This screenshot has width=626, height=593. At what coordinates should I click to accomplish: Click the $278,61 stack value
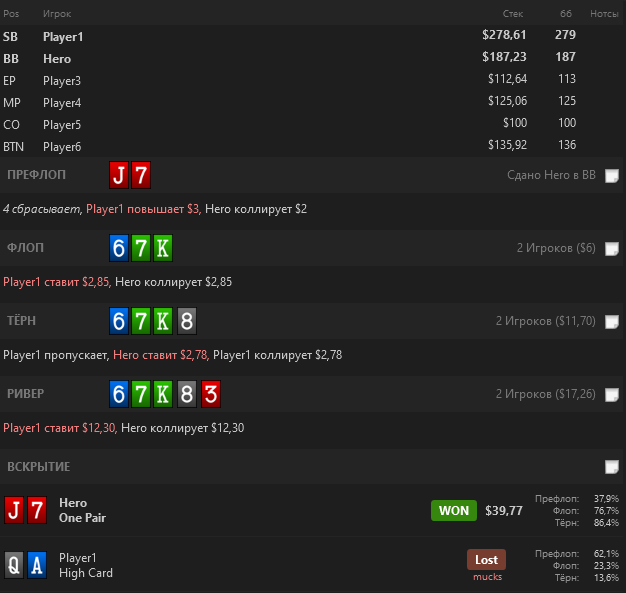click(x=504, y=35)
